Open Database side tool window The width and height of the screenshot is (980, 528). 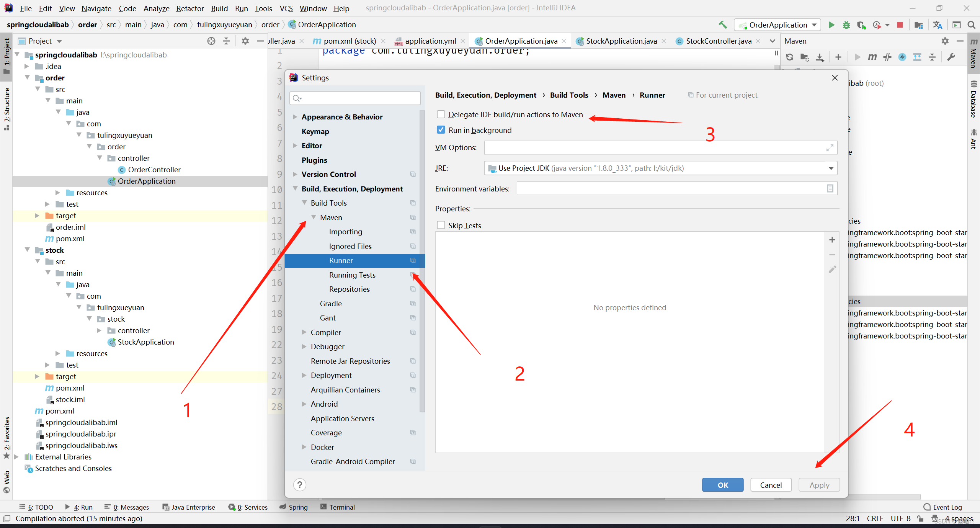[x=973, y=99]
